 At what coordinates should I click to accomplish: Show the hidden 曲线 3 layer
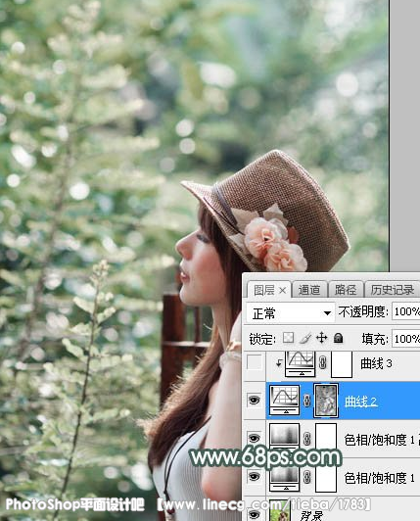click(255, 362)
